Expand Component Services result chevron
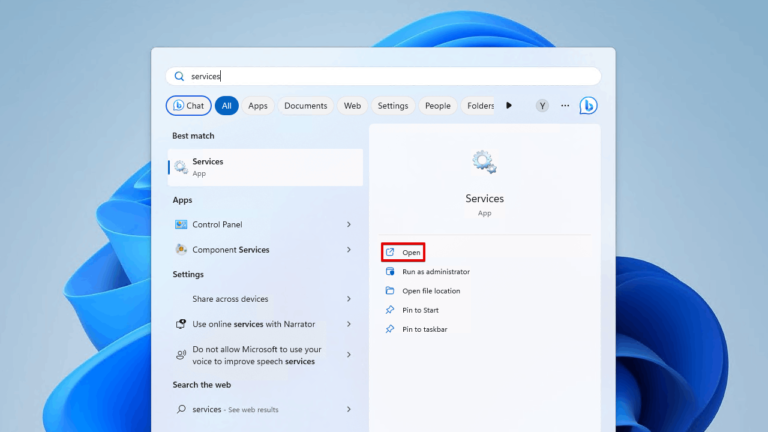 (x=349, y=250)
